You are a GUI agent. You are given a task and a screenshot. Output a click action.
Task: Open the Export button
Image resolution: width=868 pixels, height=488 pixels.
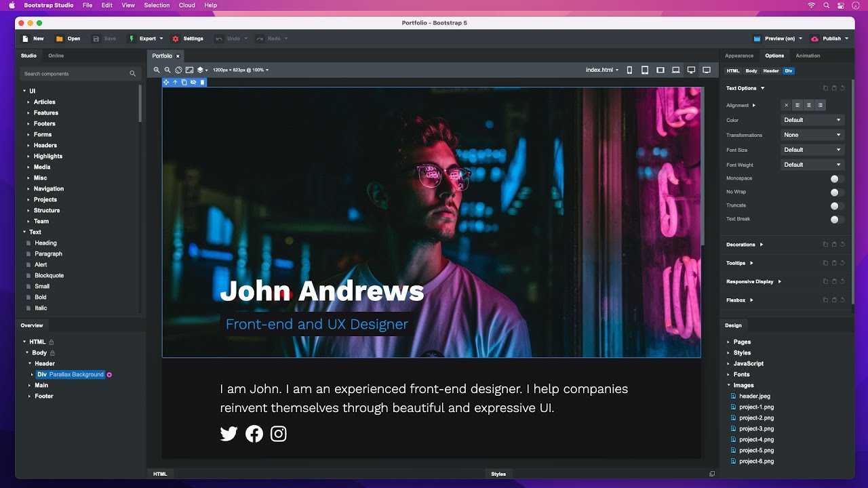[x=146, y=39]
